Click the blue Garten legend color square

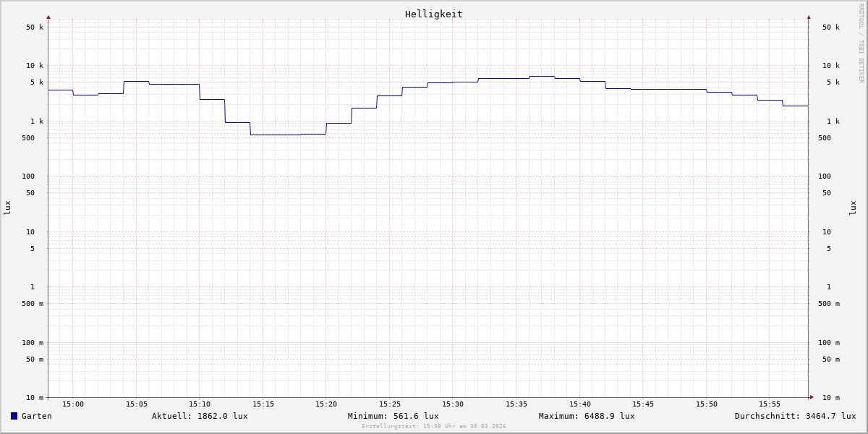(14, 416)
